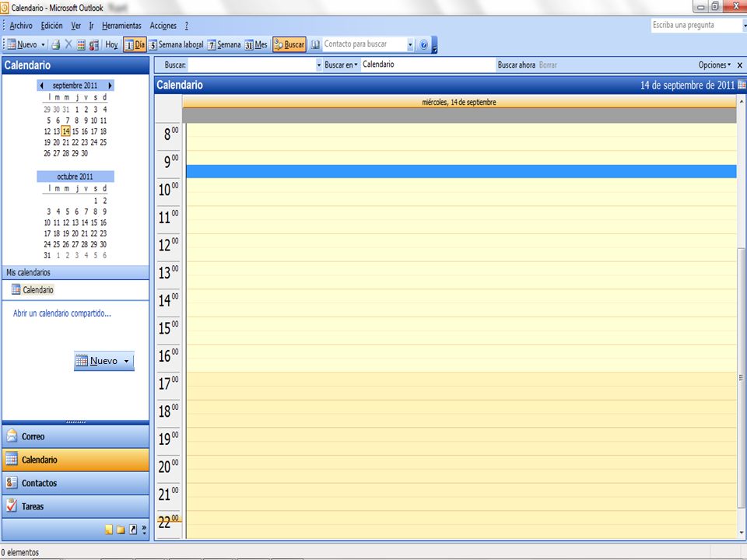This screenshot has height=560, width=747.
Task: Click the blue help question-mark icon
Action: (423, 45)
